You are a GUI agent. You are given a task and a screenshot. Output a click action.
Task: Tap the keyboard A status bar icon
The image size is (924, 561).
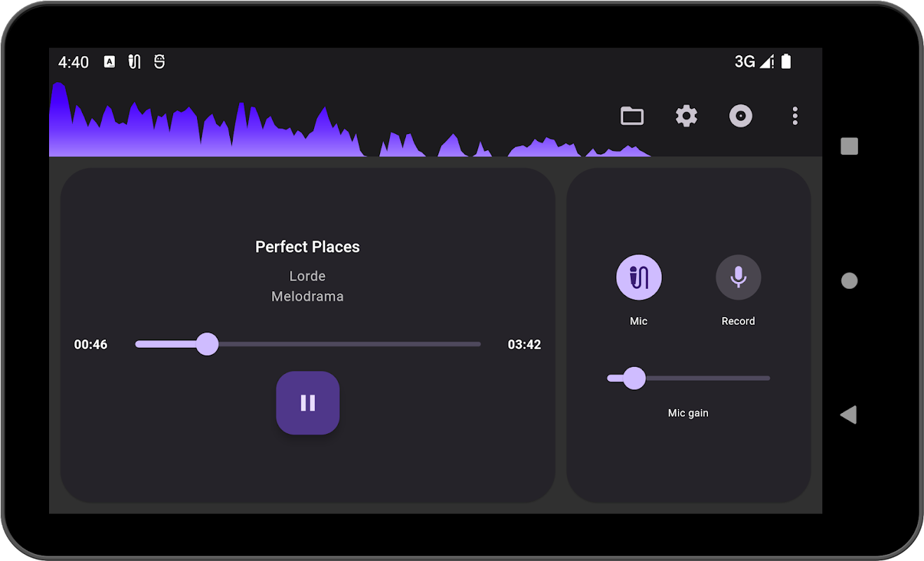coord(109,62)
